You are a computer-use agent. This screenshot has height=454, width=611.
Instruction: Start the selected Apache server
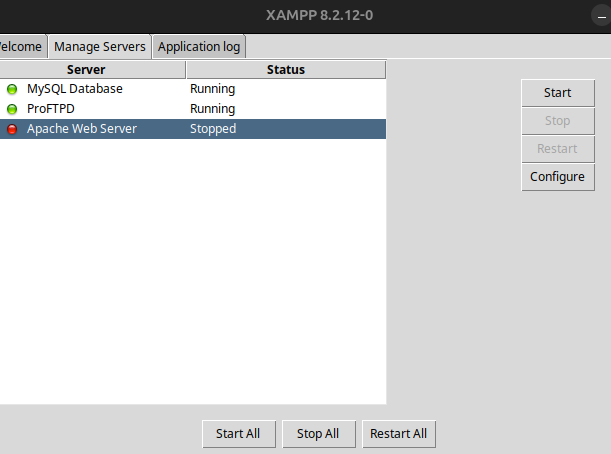coord(558,93)
